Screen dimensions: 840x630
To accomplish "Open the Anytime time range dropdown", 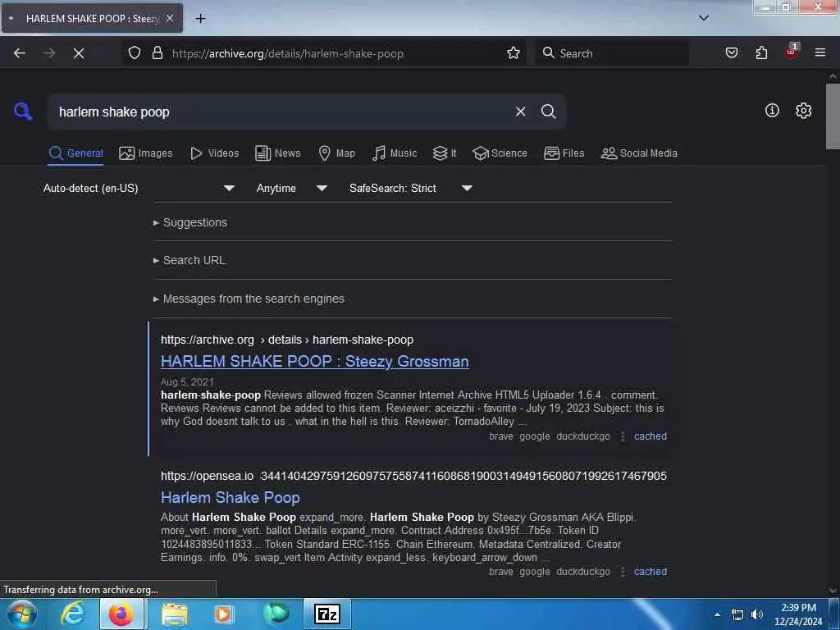I will pos(291,188).
